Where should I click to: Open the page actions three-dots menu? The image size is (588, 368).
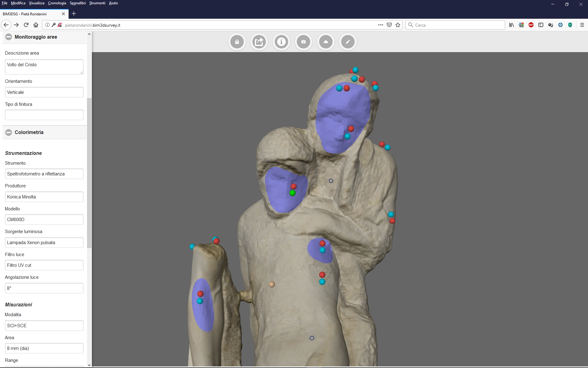(x=380, y=25)
